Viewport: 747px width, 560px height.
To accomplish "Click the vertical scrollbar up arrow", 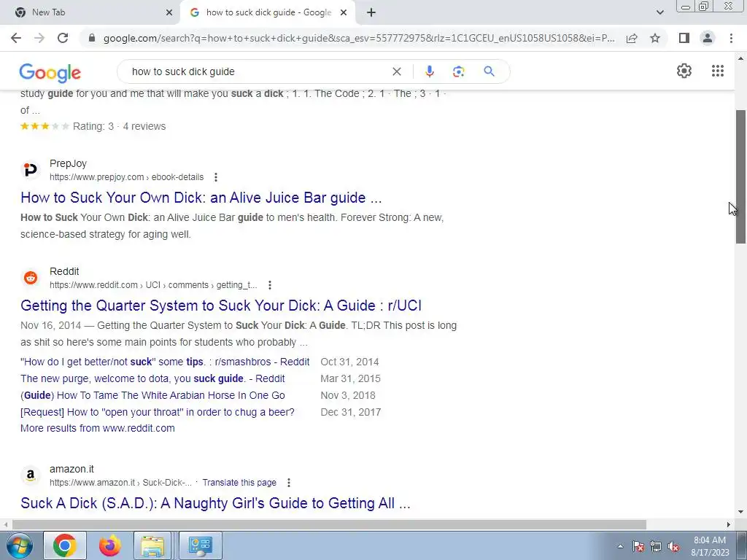I will [x=740, y=58].
